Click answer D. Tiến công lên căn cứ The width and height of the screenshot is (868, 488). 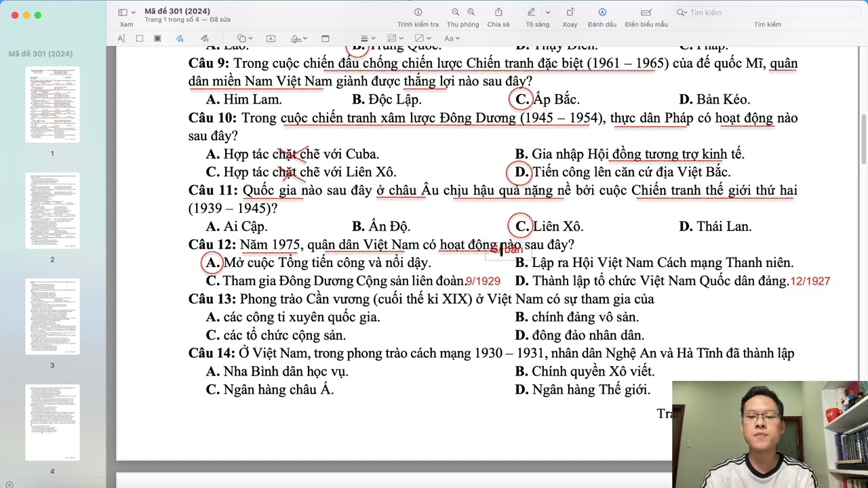pos(623,172)
